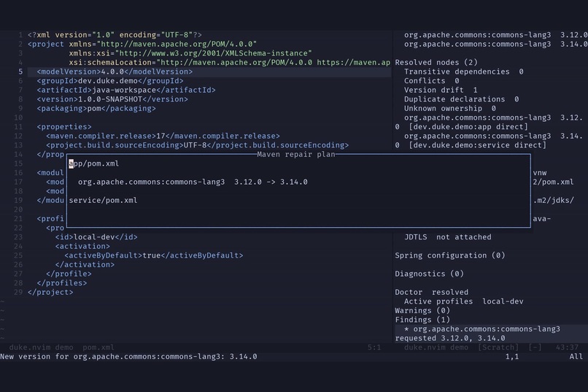Viewport: 588px width, 392px height.
Task: Select service/pom.xml in the Maven repair plan
Action: (x=103, y=200)
